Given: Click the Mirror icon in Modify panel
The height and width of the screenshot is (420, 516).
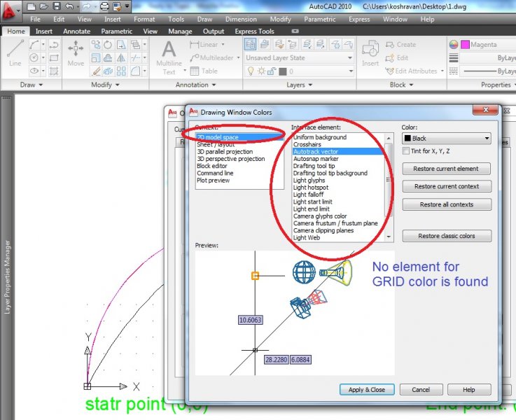Looking at the screenshot, I should click(x=121, y=58).
